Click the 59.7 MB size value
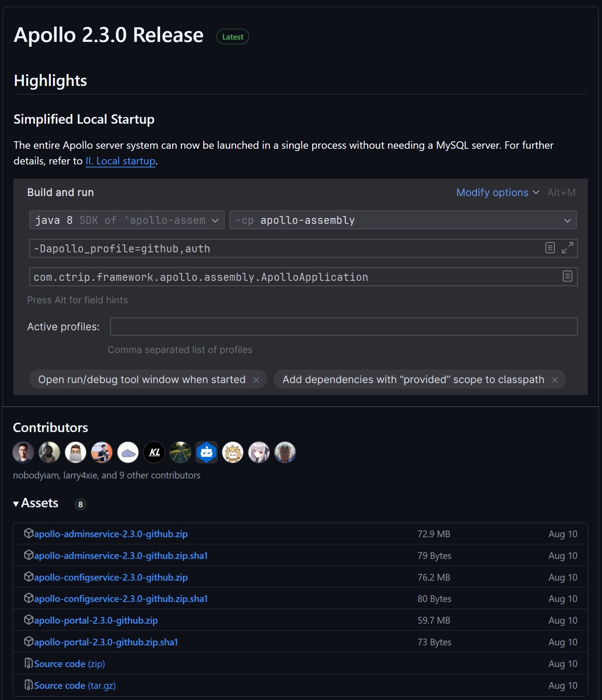The height and width of the screenshot is (700, 602). coord(434,620)
